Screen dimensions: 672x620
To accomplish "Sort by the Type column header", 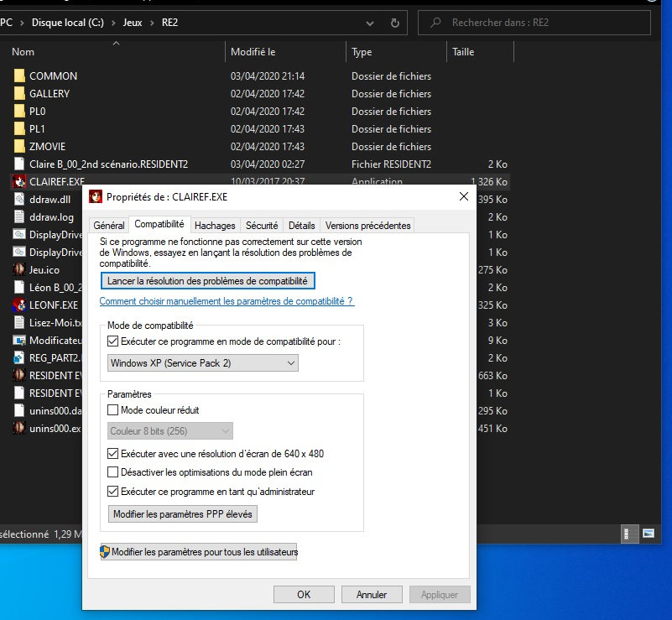I will point(397,52).
